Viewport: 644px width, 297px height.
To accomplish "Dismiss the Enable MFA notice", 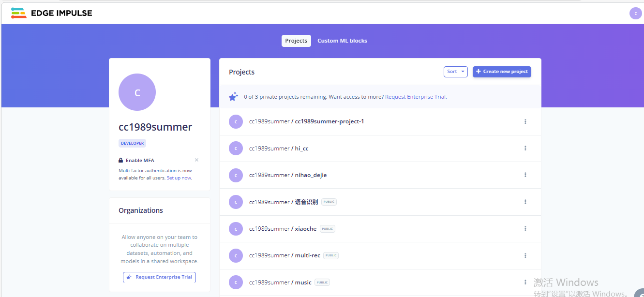I will tap(196, 160).
